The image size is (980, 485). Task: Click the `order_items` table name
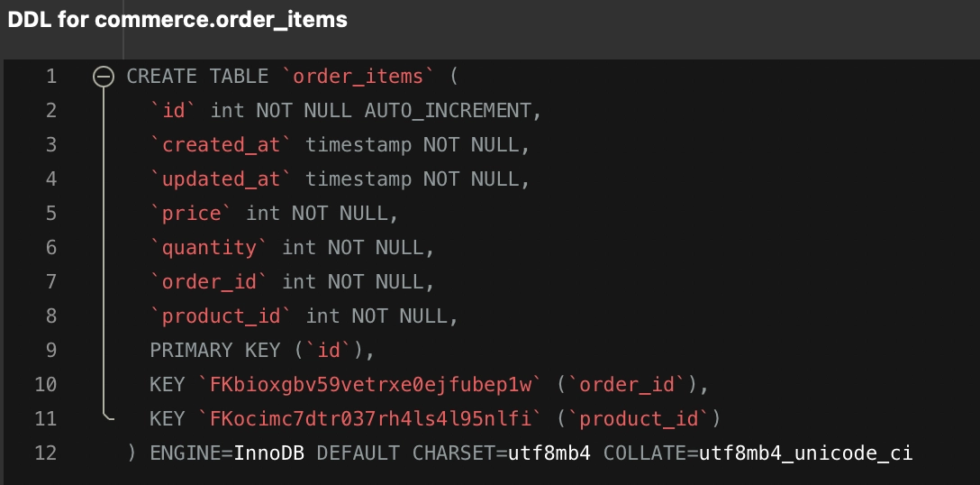pyautogui.click(x=358, y=77)
